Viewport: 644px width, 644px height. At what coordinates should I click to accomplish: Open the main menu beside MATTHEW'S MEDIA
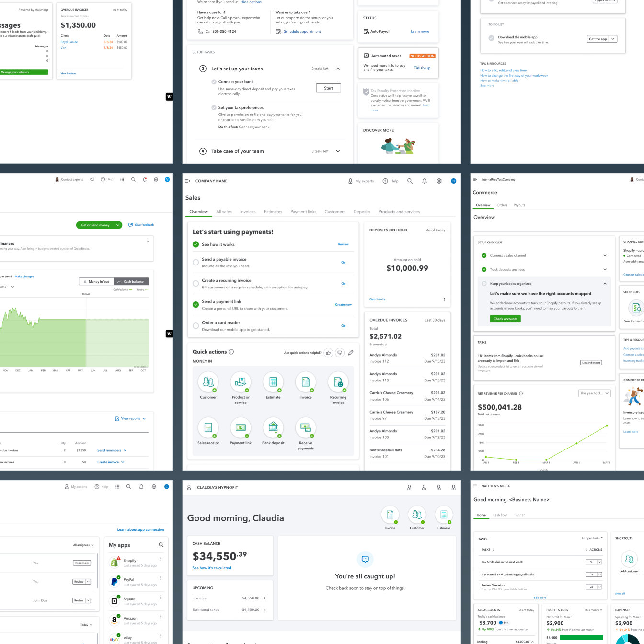475,486
